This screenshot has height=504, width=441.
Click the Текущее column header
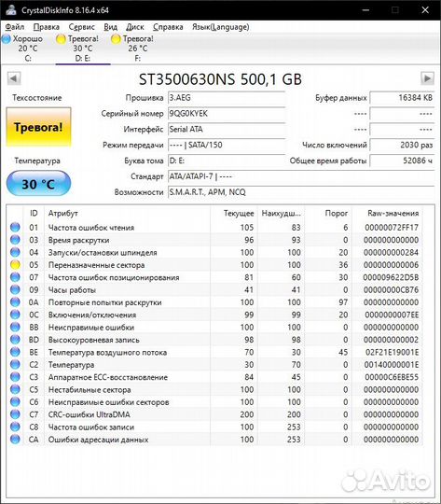click(x=234, y=213)
